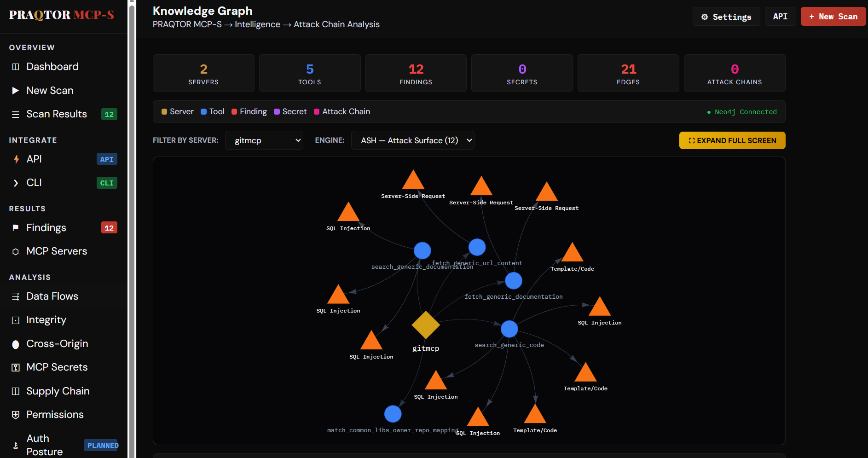
Task: Click the Integrity analysis icon
Action: pos(16,319)
